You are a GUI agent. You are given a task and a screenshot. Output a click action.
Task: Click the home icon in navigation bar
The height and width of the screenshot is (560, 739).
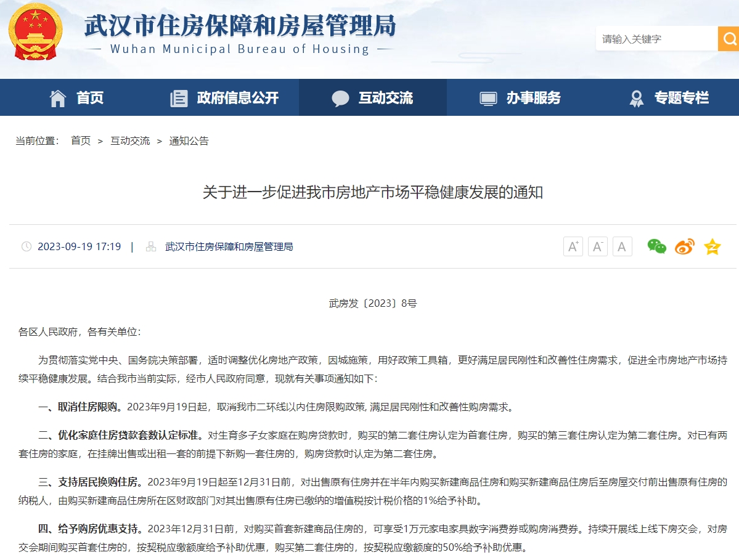pyautogui.click(x=58, y=98)
